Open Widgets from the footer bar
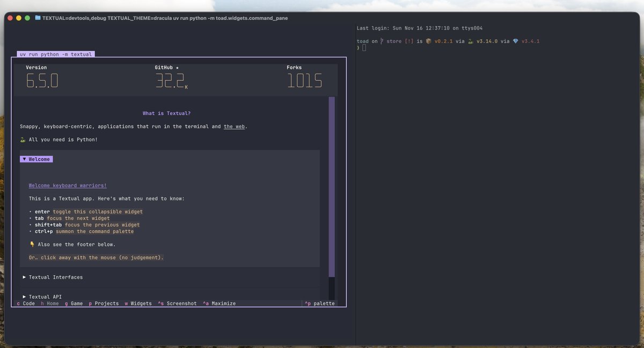The width and height of the screenshot is (644, 348). click(138, 303)
